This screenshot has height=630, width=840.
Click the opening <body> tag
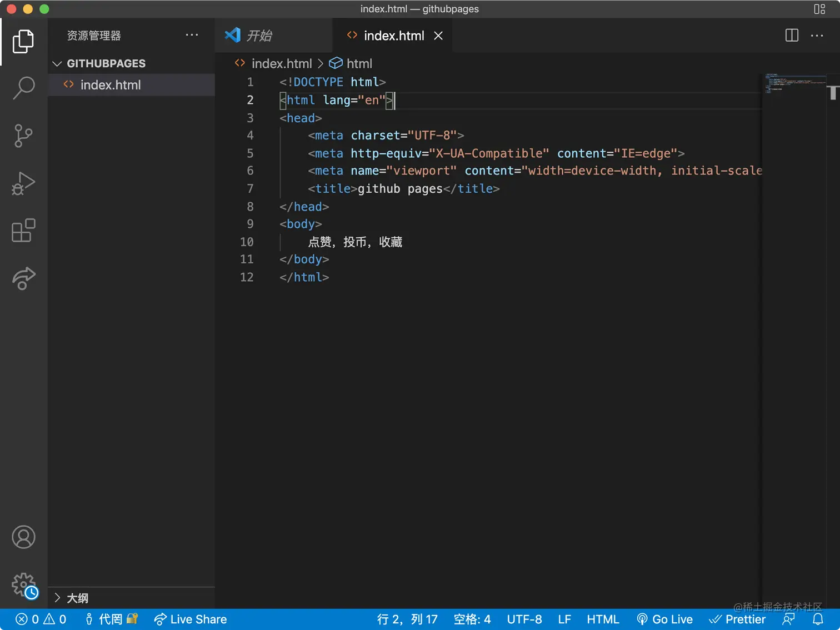301,224
